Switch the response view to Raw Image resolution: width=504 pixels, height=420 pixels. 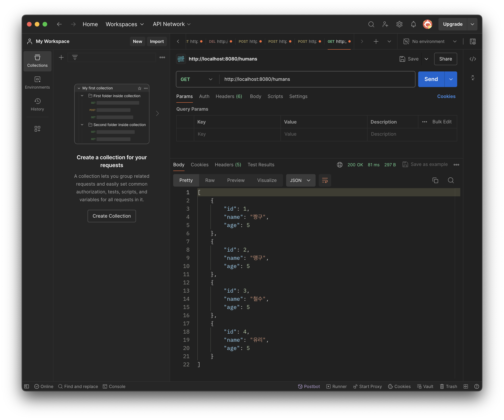[x=210, y=180]
